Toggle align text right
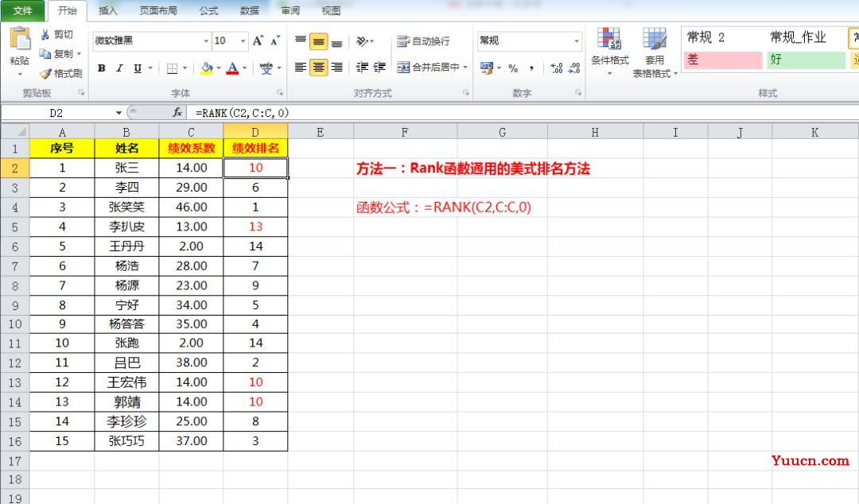Viewport: 859px width, 504px height. tap(337, 68)
